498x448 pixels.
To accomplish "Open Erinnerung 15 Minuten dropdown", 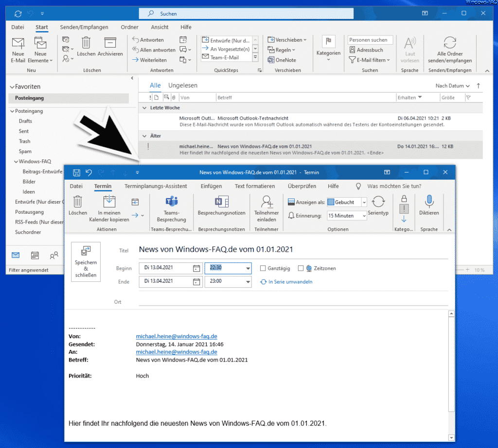I will tap(364, 216).
